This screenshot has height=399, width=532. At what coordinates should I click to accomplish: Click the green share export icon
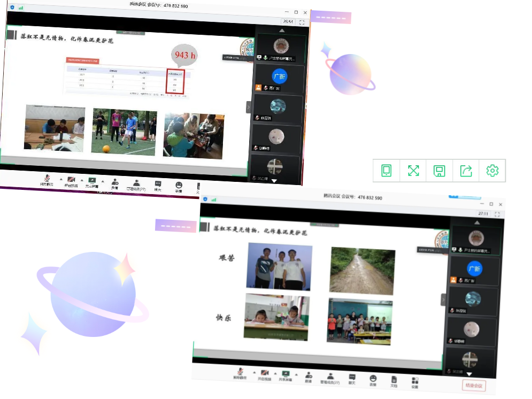(466, 171)
